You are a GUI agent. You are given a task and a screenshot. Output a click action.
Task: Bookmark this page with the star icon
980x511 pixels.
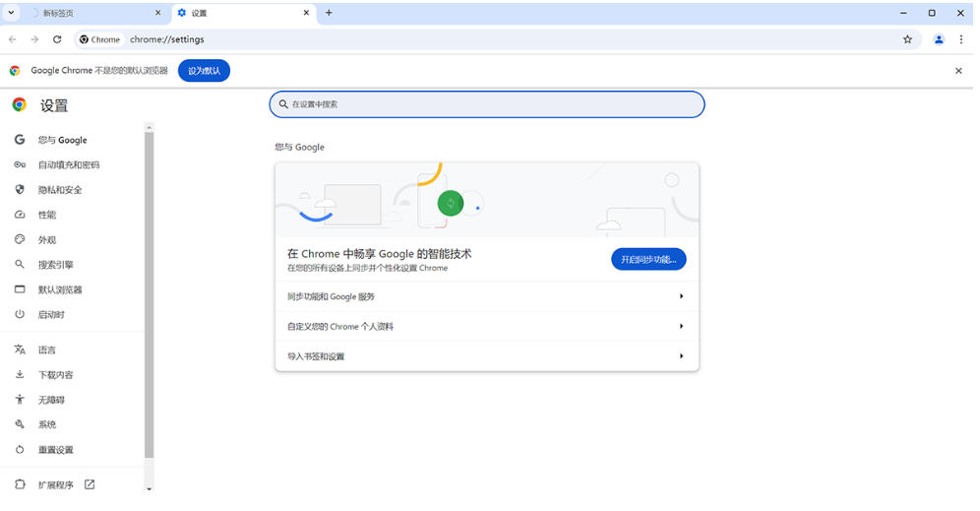click(907, 39)
